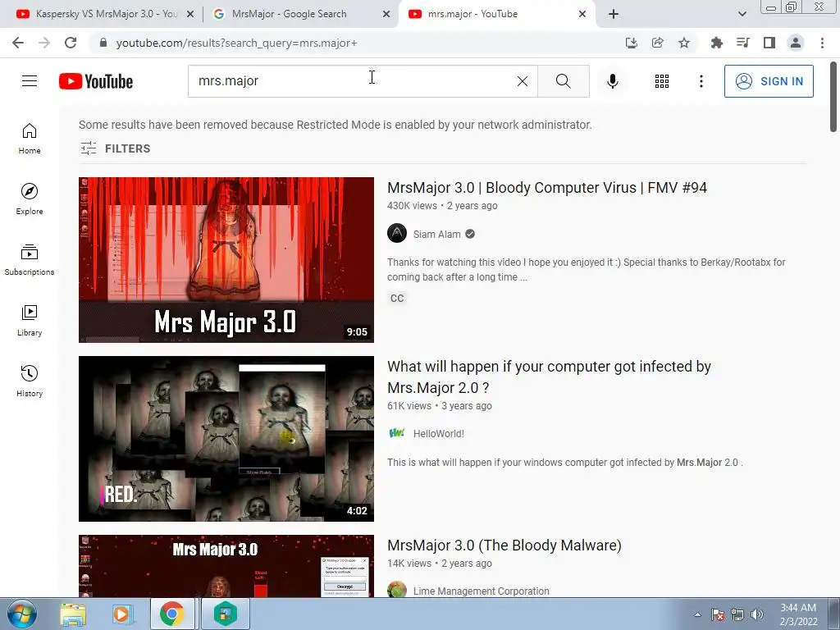Click the Chrome taskbar icon

tap(172, 614)
